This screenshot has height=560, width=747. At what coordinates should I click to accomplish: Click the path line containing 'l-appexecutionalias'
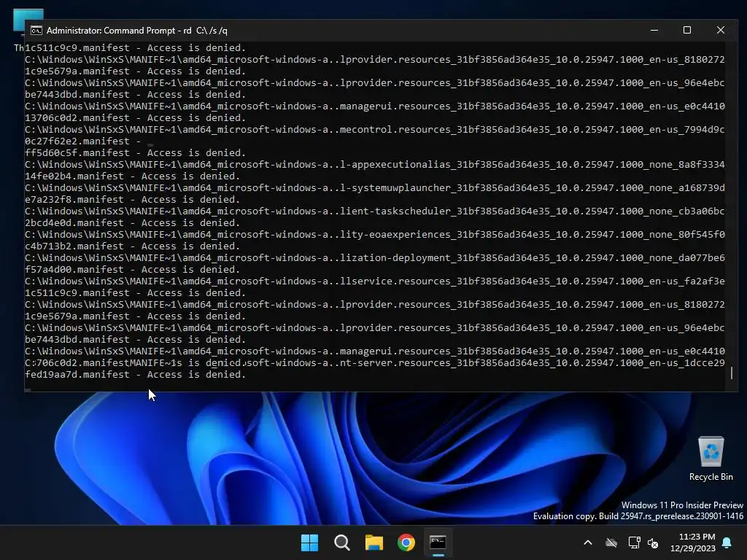(x=375, y=165)
